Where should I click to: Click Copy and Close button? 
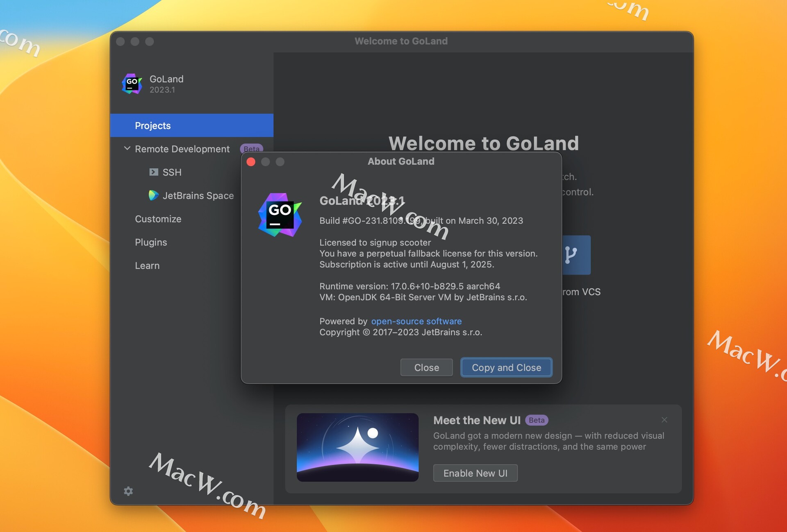(x=506, y=367)
